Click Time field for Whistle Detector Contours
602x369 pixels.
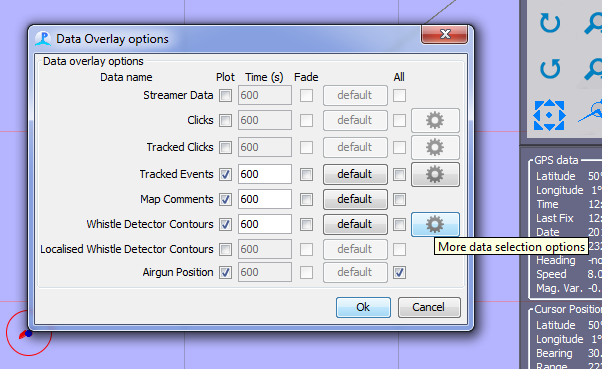pos(265,224)
